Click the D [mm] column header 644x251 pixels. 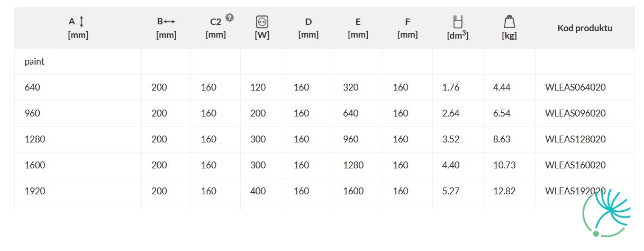(x=309, y=28)
